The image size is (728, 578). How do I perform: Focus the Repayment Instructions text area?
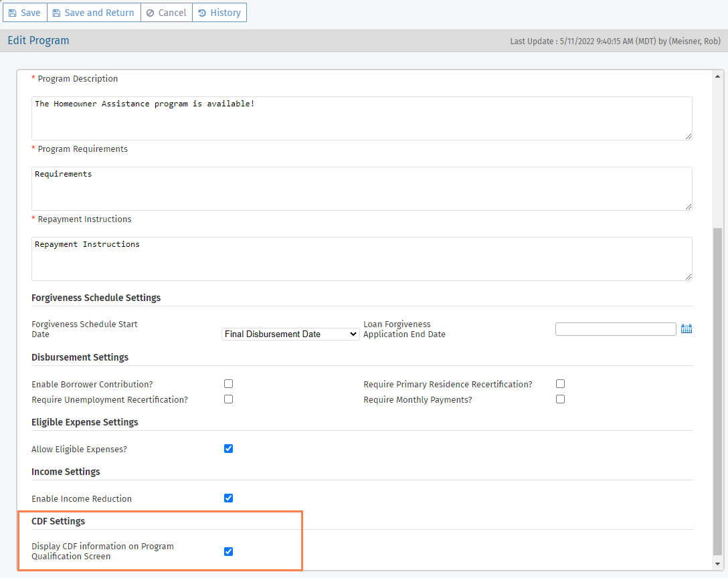(361, 258)
